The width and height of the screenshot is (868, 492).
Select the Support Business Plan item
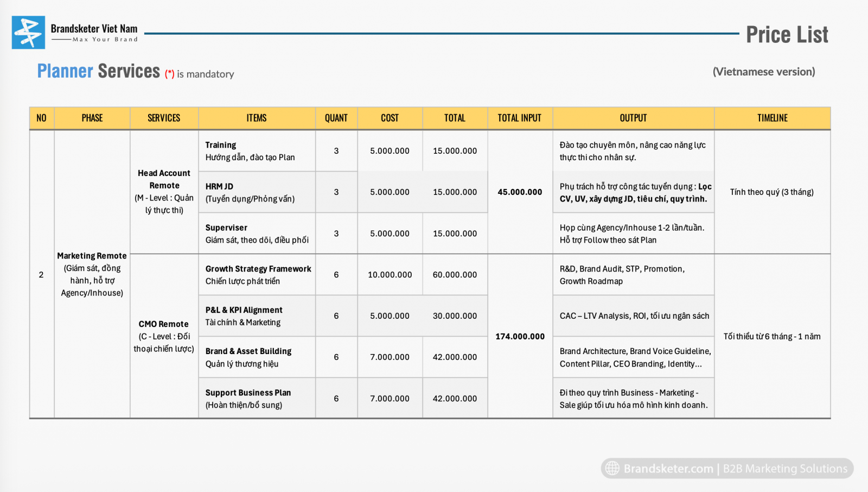248,398
